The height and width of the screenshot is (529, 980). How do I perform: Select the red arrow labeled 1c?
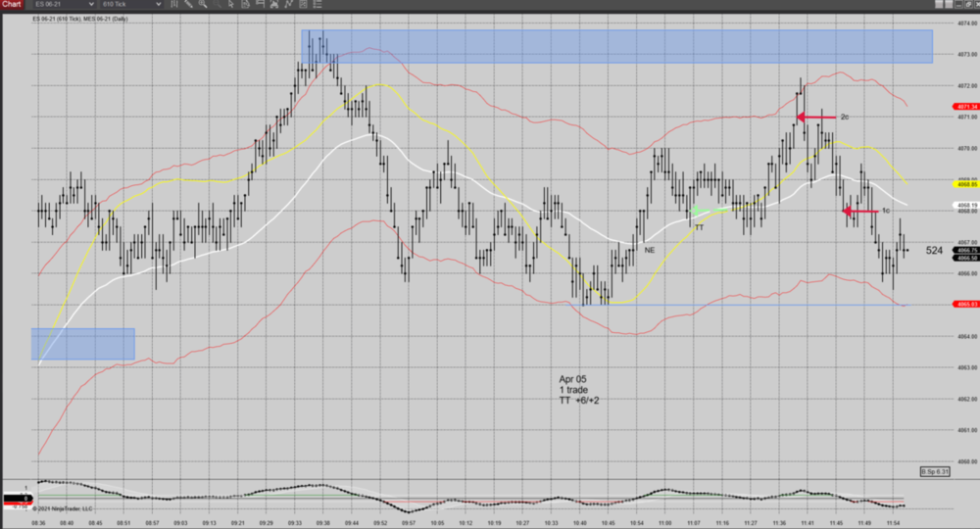(x=860, y=211)
